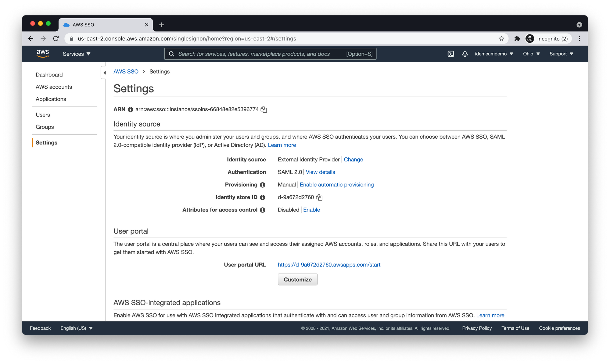Show Attributes for access control info
This screenshot has width=610, height=364.
263,210
